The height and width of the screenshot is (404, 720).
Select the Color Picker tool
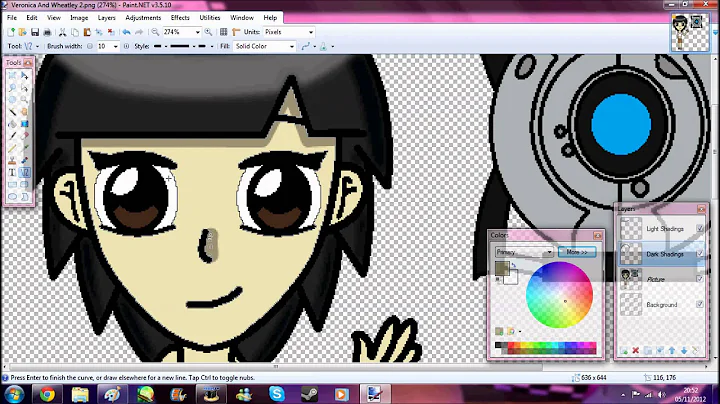pos(24,148)
